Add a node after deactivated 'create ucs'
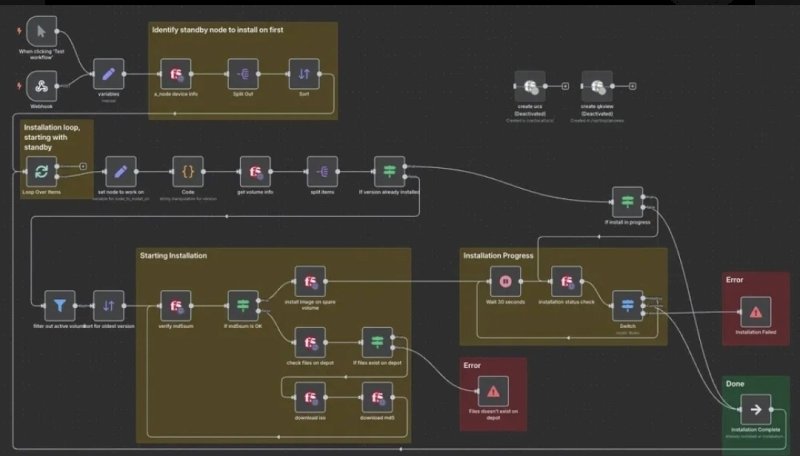The width and height of the screenshot is (800, 456). 565,86
